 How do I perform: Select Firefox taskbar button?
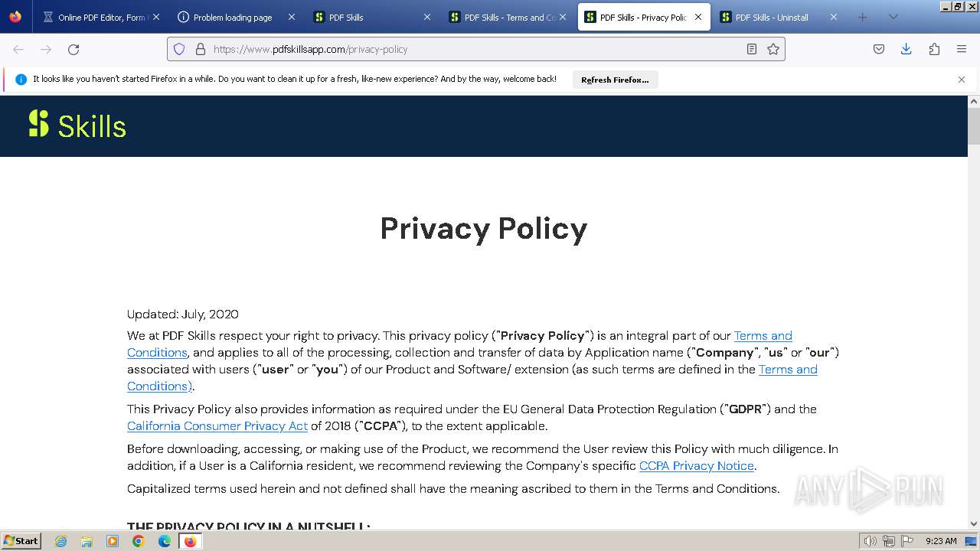pyautogui.click(x=191, y=541)
